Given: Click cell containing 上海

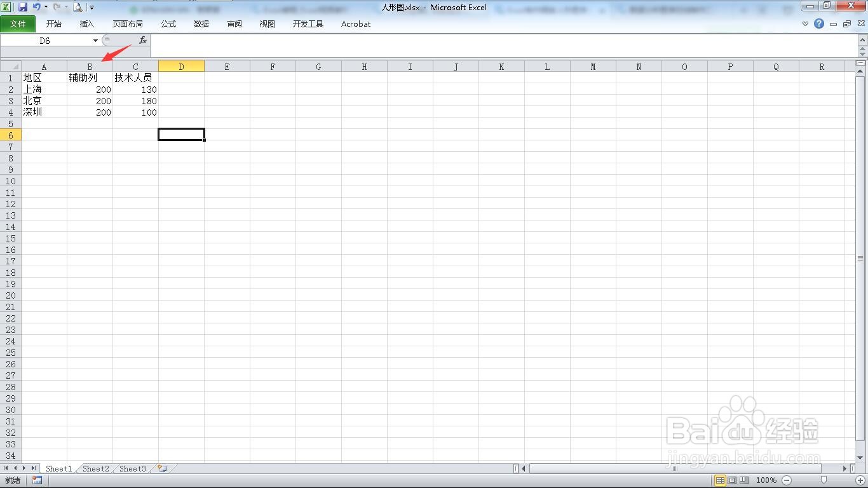Looking at the screenshot, I should (44, 89).
